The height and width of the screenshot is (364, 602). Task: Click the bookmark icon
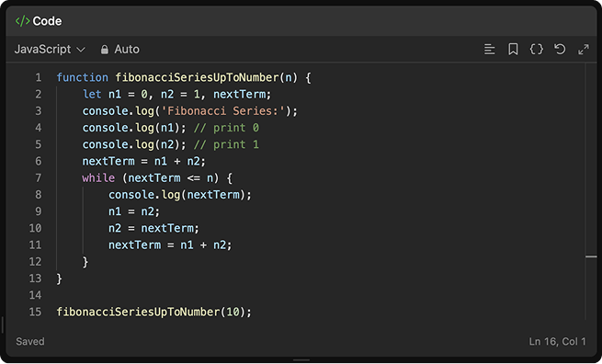(x=513, y=49)
